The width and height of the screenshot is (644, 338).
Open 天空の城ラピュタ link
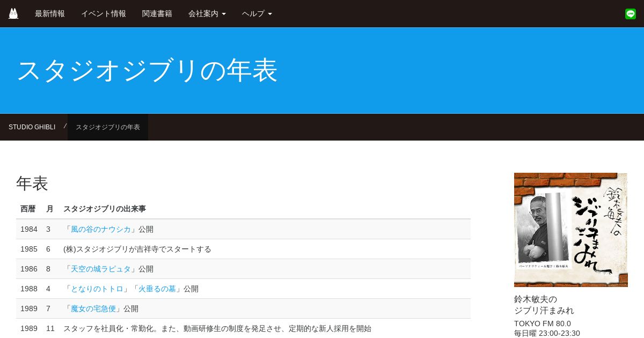(101, 269)
